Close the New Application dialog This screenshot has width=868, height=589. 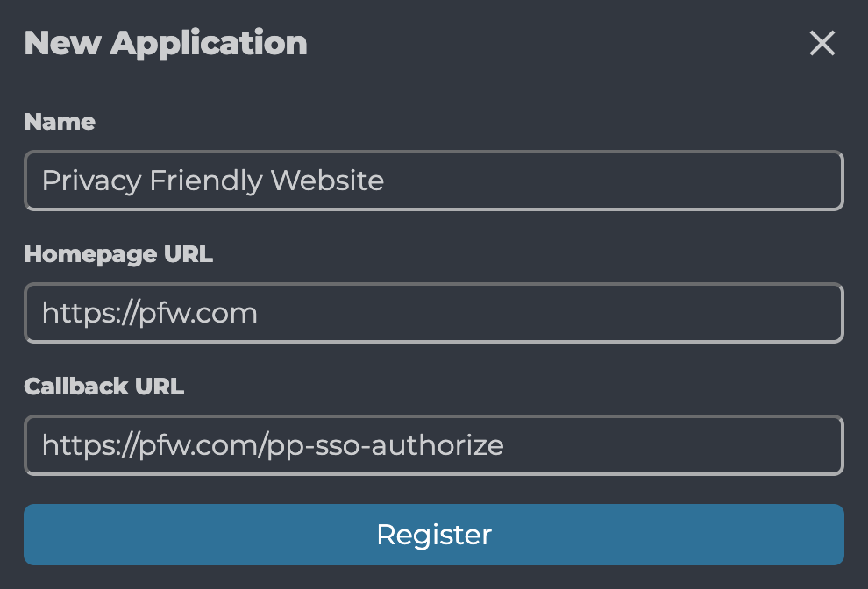[822, 43]
